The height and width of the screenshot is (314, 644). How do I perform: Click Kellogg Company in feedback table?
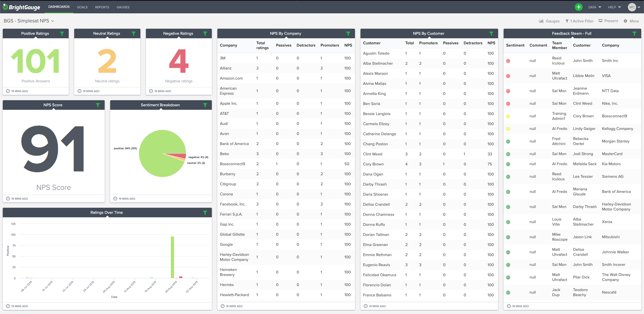pyautogui.click(x=617, y=129)
